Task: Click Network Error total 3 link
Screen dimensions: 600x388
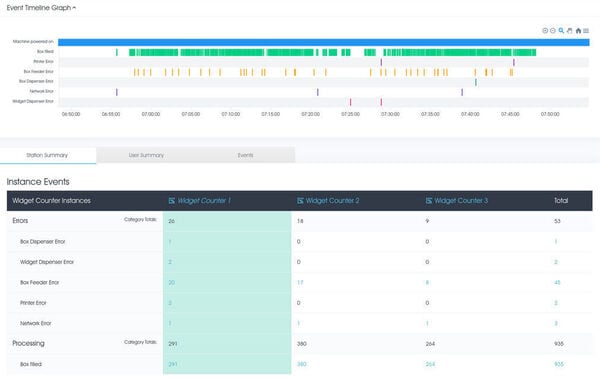Action: point(556,323)
